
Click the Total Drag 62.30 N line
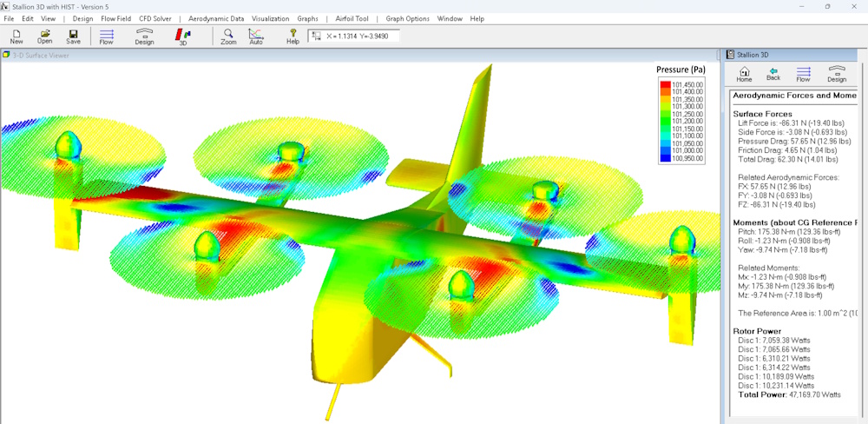788,159
